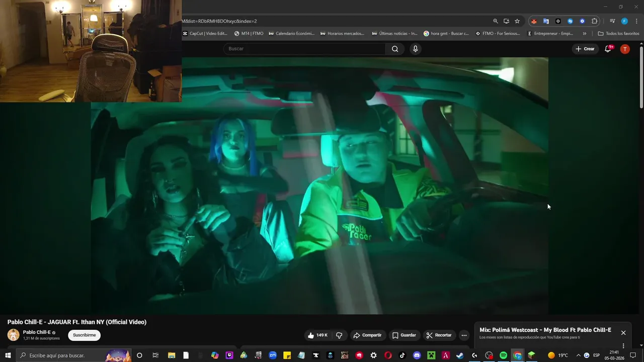Open Cortana circle on taskbar
This screenshot has width=644, height=362.
click(139, 355)
